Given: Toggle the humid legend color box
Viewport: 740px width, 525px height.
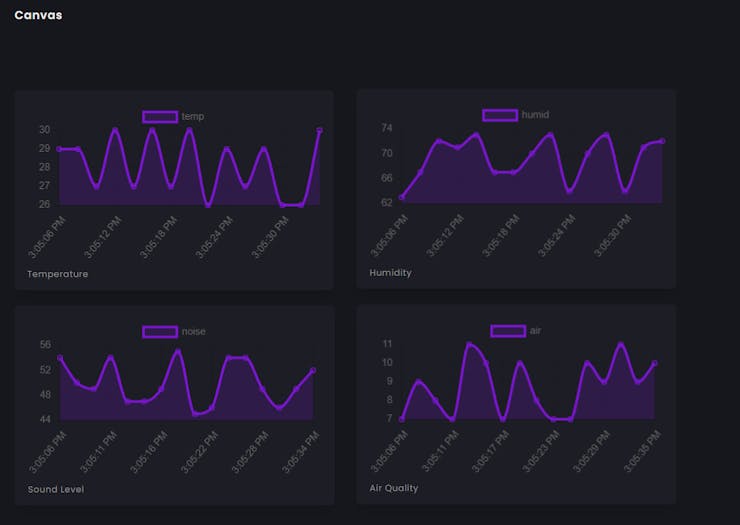Looking at the screenshot, I should pos(500,115).
